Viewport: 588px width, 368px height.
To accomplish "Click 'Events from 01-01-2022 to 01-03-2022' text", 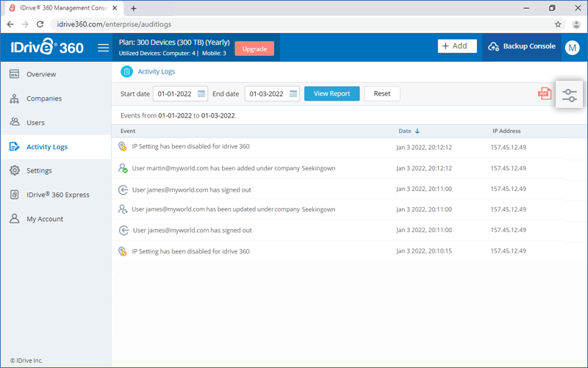I will [177, 115].
